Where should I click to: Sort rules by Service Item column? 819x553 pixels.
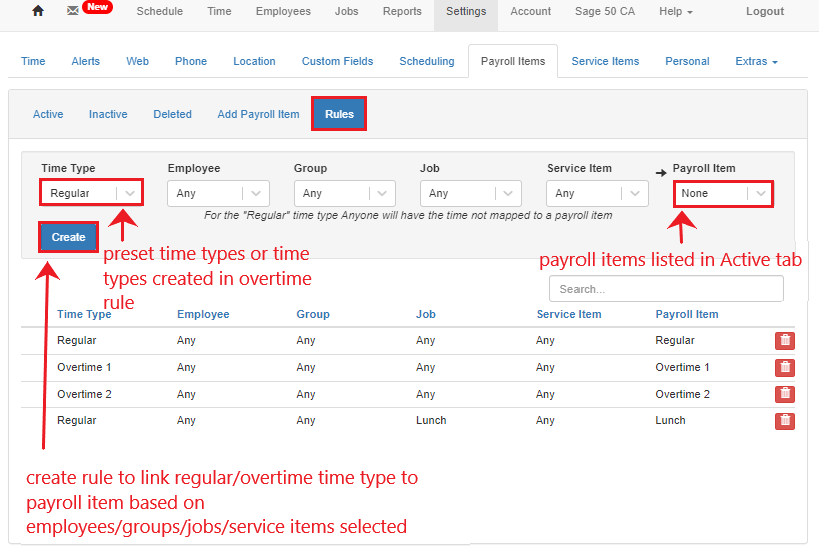coord(569,314)
